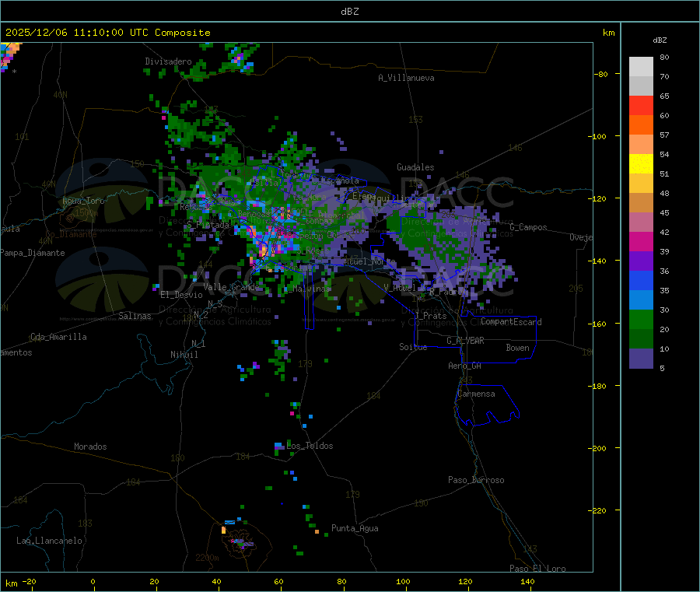700x592 pixels.
Task: Select the 'Guadales' map label
Action: pos(415,167)
